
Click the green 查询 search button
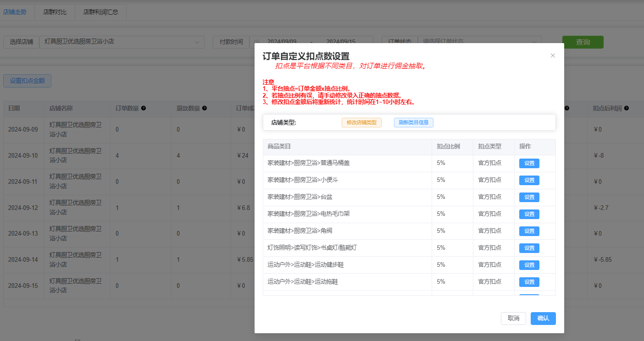point(583,42)
